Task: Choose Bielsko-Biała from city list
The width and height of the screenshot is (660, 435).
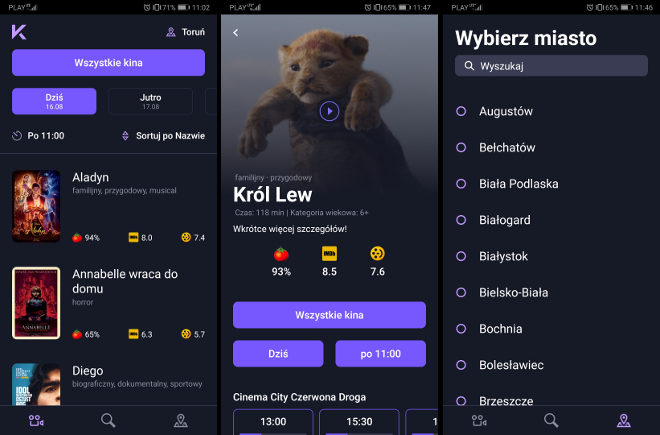Action: point(513,292)
